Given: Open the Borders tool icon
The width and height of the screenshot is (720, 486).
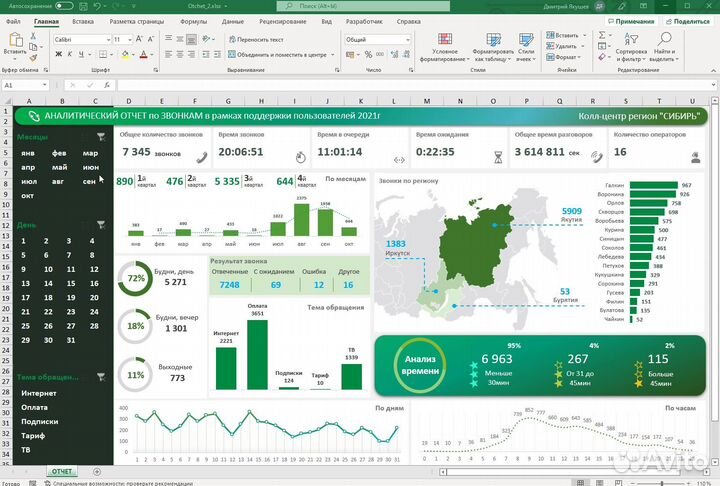Looking at the screenshot, I should pyautogui.click(x=103, y=55).
